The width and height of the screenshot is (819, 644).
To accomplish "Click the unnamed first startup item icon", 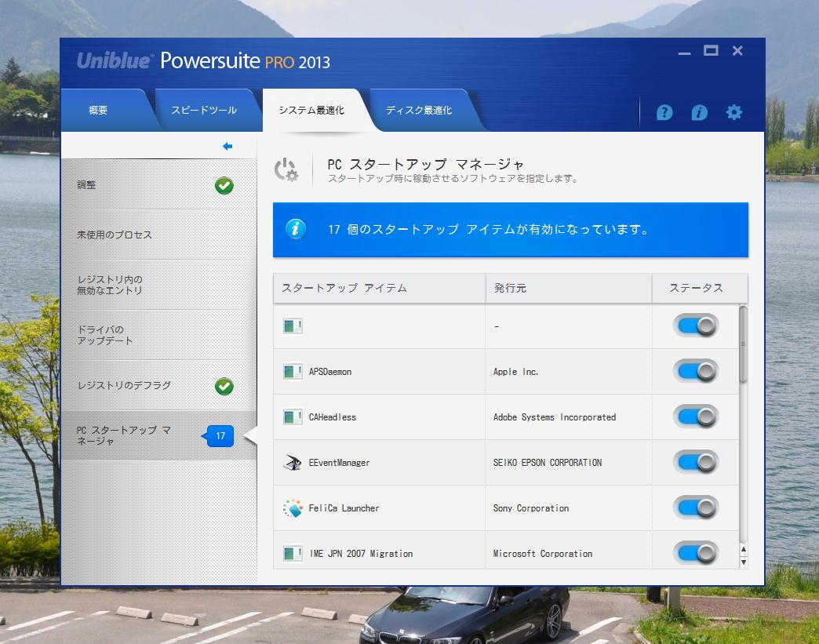I will (293, 326).
